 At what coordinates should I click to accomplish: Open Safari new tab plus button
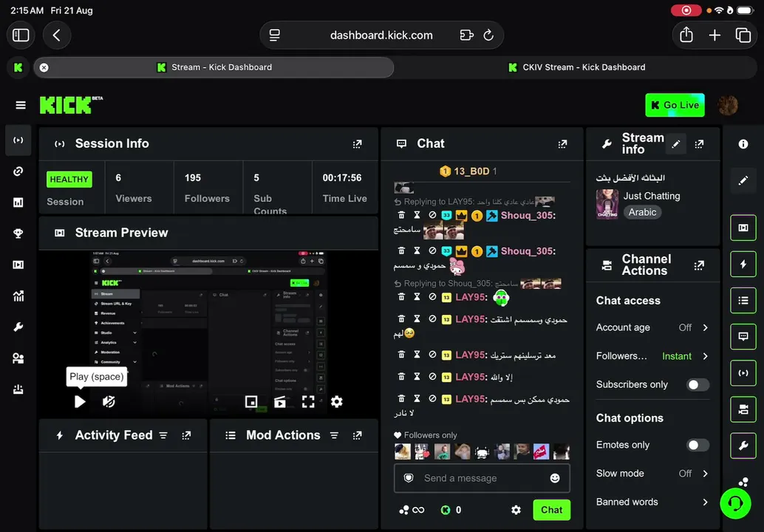[x=714, y=35]
